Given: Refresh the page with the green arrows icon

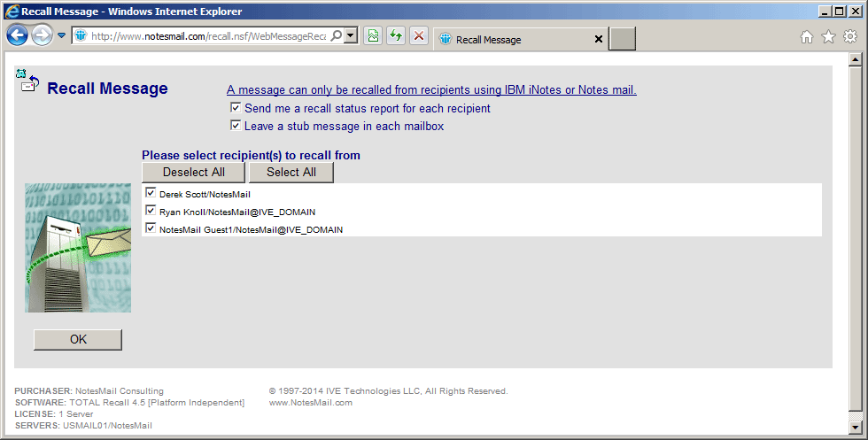Looking at the screenshot, I should coord(396,36).
